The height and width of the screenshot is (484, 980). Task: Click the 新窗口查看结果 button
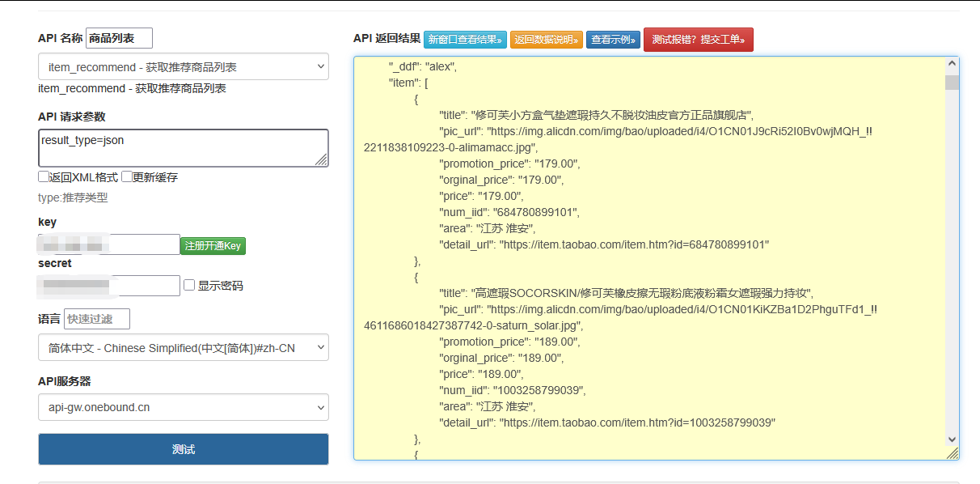(465, 39)
